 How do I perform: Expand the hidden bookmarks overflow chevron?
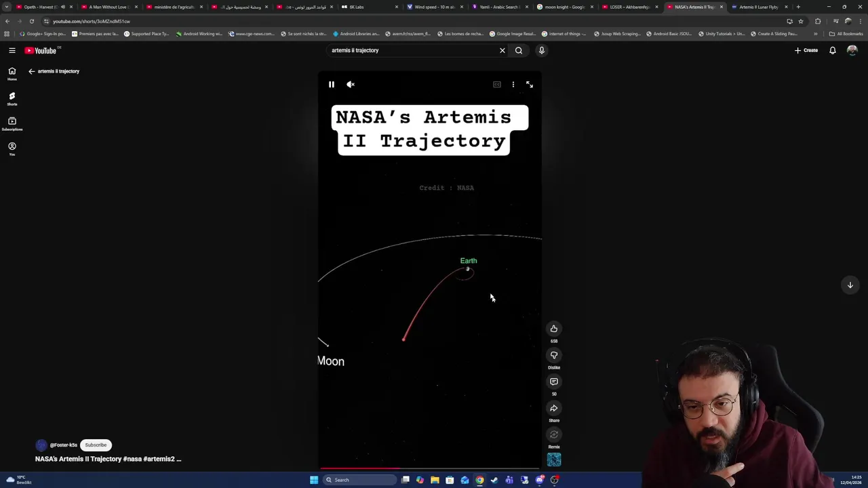tap(816, 34)
